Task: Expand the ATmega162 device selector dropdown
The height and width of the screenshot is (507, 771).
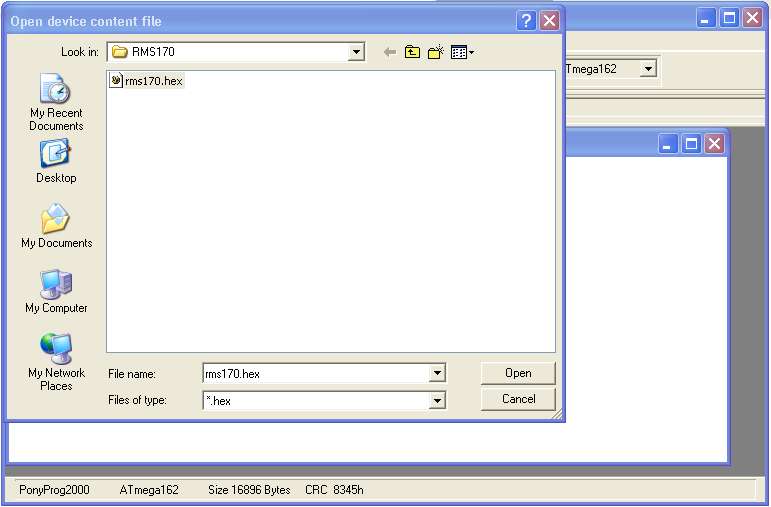Action: (x=648, y=68)
